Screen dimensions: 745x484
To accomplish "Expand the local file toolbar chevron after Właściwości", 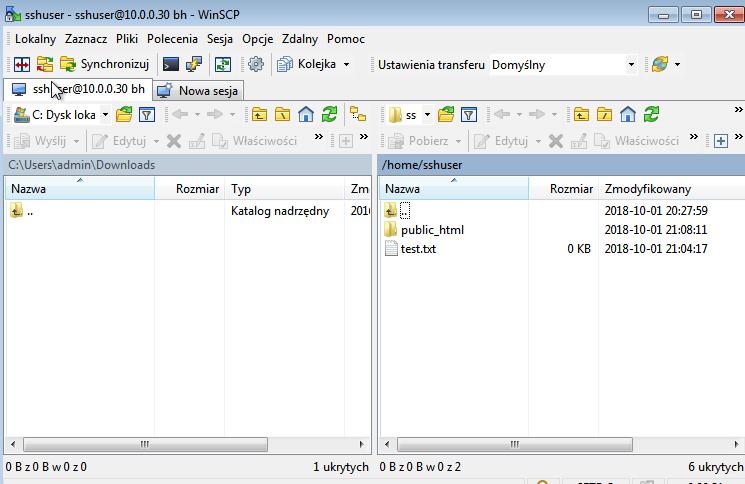I will (x=318, y=137).
